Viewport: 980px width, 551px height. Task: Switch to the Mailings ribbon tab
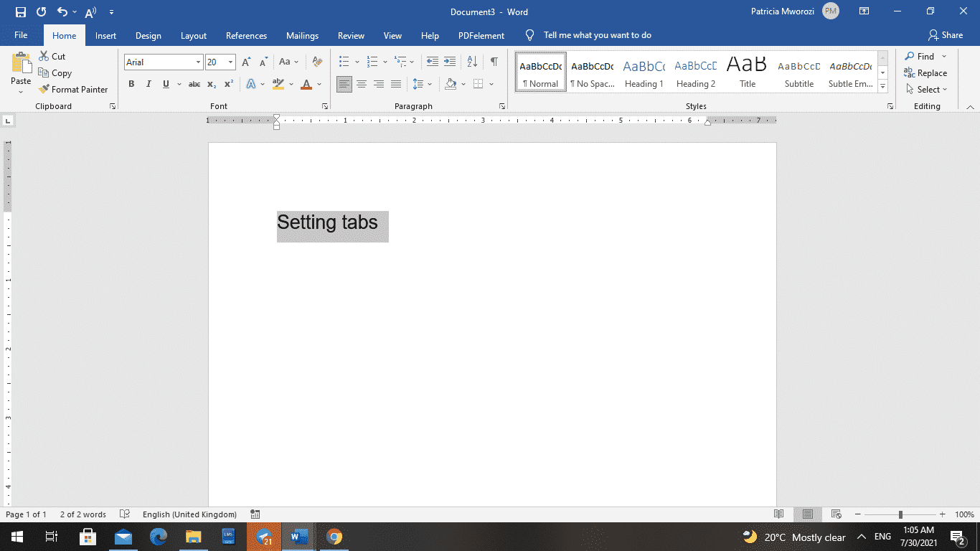302,35
